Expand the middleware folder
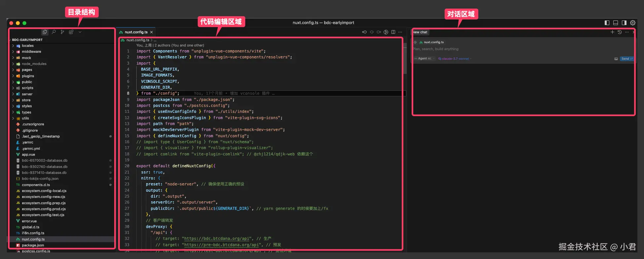This screenshot has width=644, height=259. [31, 51]
